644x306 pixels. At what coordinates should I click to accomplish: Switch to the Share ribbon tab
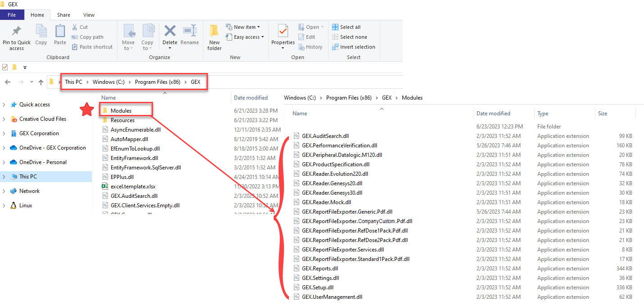(x=63, y=15)
